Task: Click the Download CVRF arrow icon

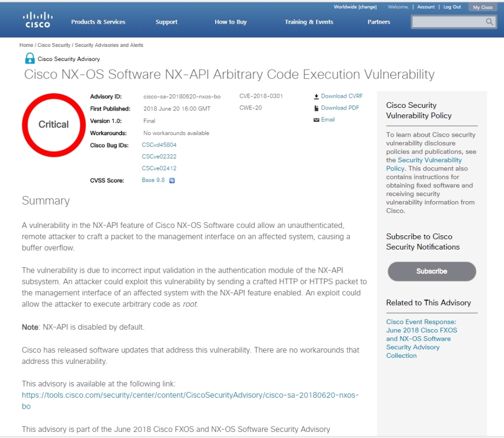Action: [x=317, y=96]
